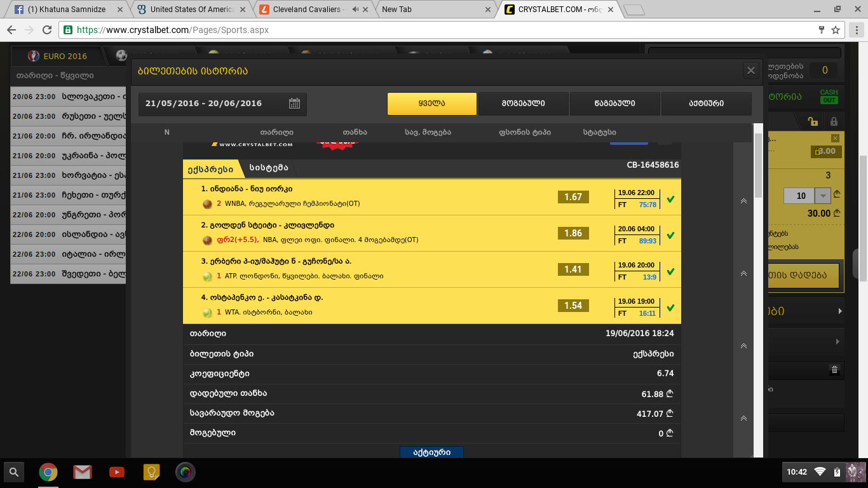
Task: Go back with the browser back arrow
Action: [x=11, y=30]
